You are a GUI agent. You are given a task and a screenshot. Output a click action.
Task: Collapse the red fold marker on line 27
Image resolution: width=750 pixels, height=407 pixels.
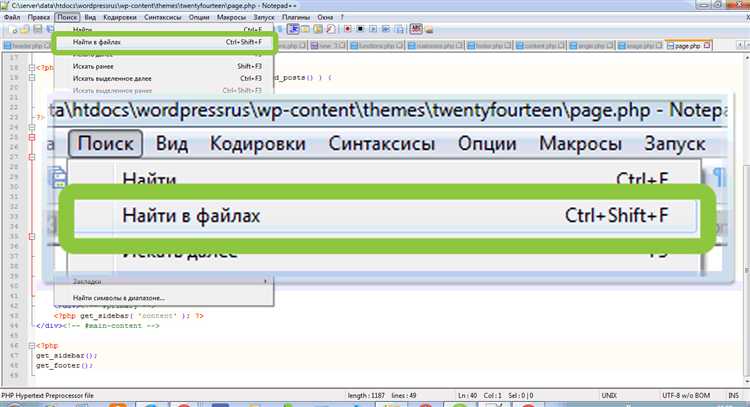point(32,157)
